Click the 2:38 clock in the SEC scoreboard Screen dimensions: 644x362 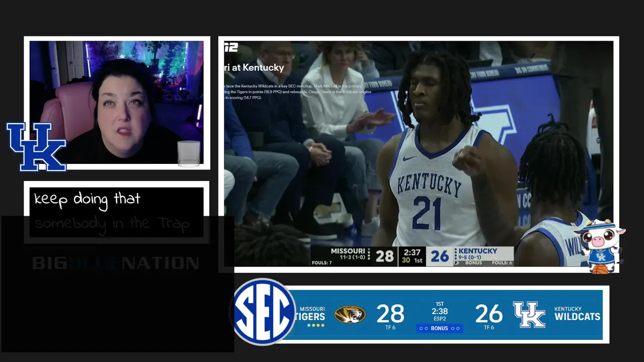(440, 311)
